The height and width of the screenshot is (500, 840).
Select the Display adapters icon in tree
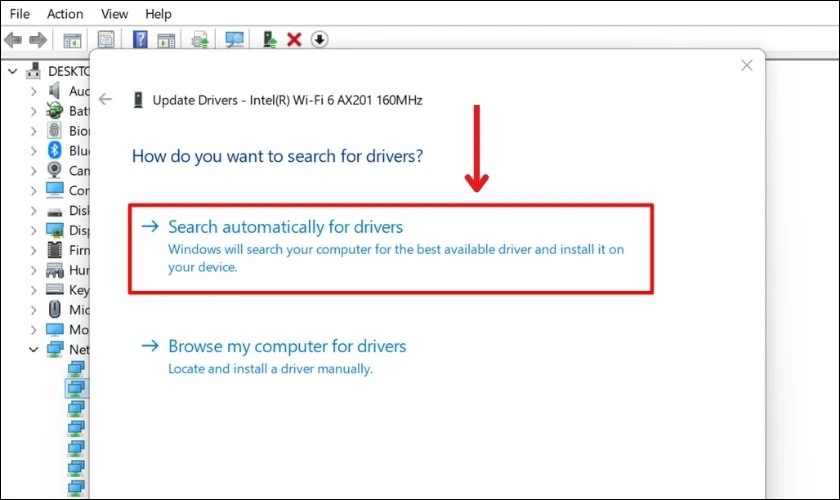[55, 230]
